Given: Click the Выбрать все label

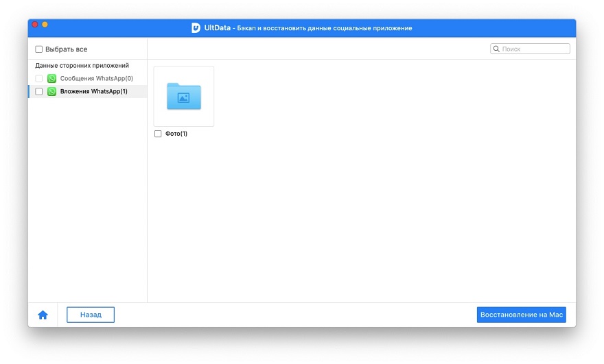Looking at the screenshot, I should 67,49.
